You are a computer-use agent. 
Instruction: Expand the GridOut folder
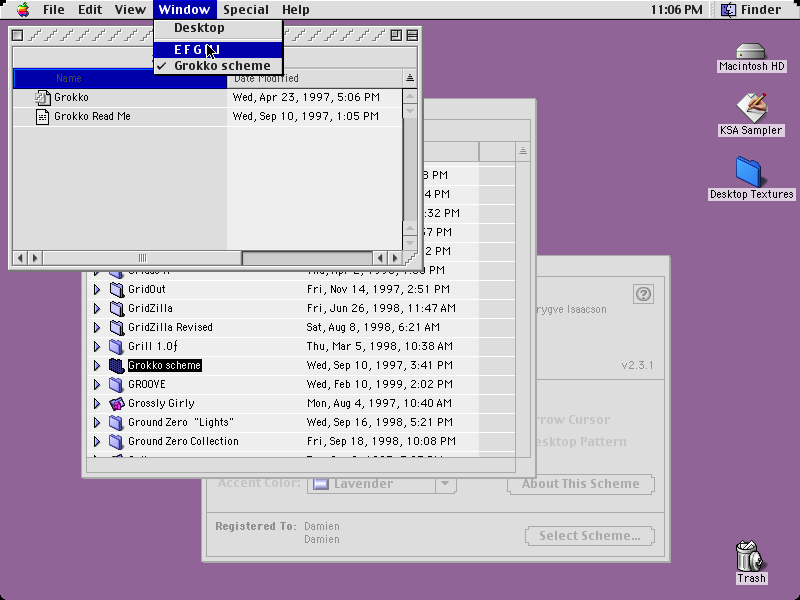pos(97,289)
